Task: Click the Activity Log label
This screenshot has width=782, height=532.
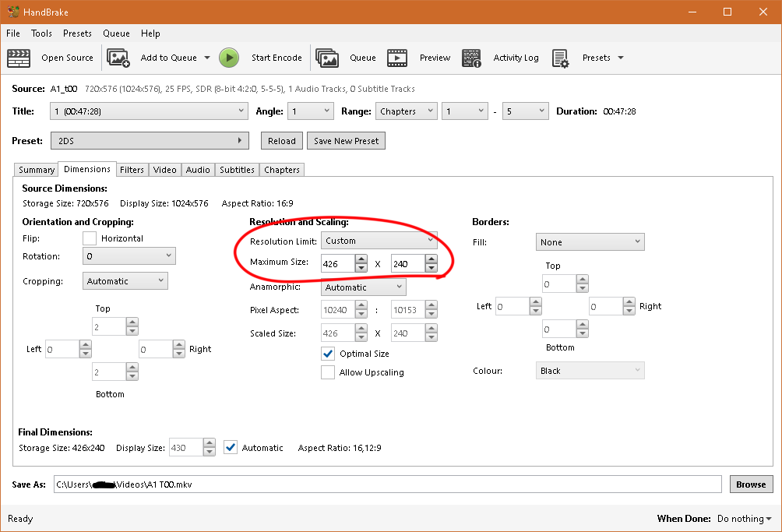Action: [516, 58]
